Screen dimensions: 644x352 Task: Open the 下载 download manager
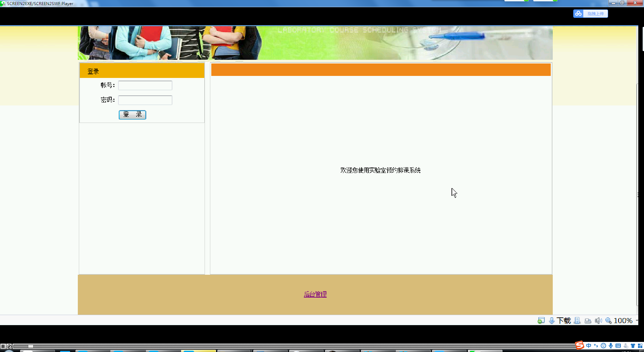pos(560,320)
